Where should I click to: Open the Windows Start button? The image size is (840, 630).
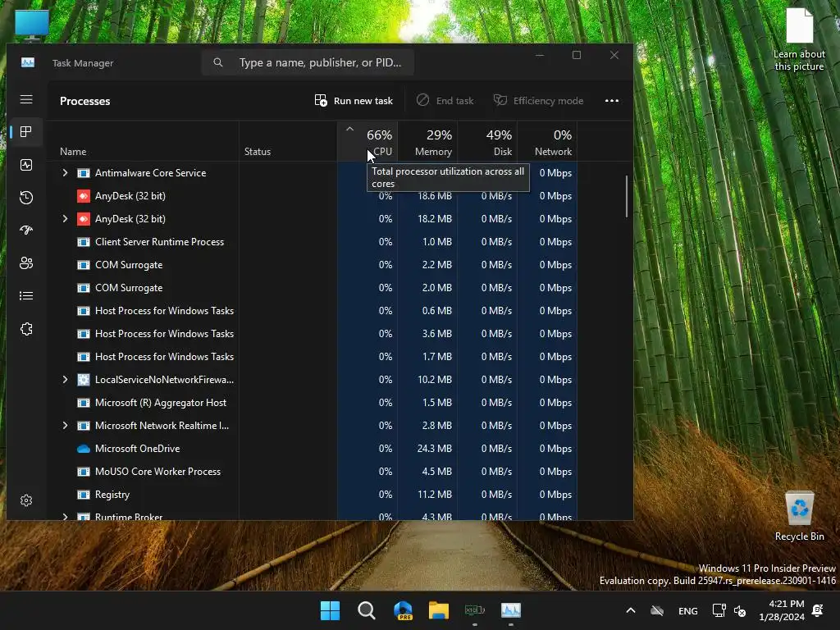pos(330,610)
